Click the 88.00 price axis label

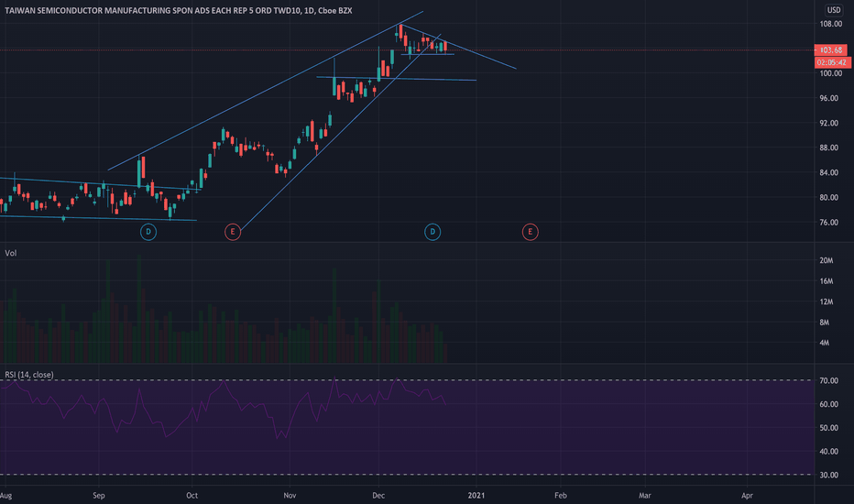(829, 148)
